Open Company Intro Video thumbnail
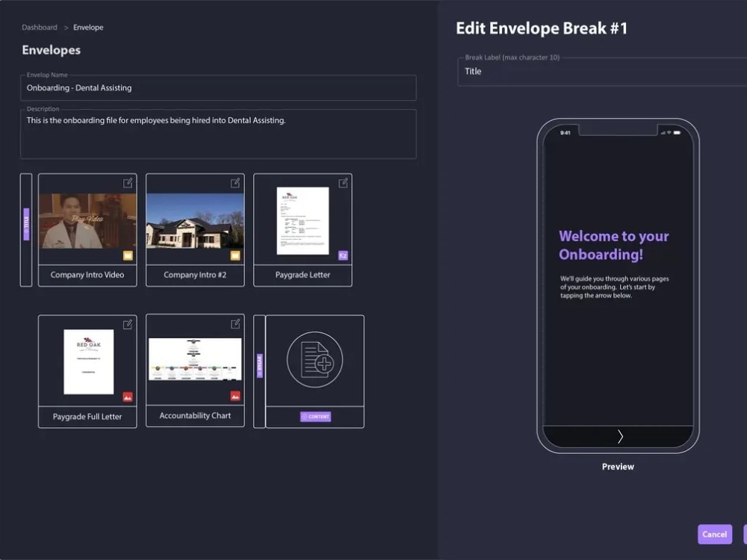Screen dimensions: 747x560 point(87,221)
